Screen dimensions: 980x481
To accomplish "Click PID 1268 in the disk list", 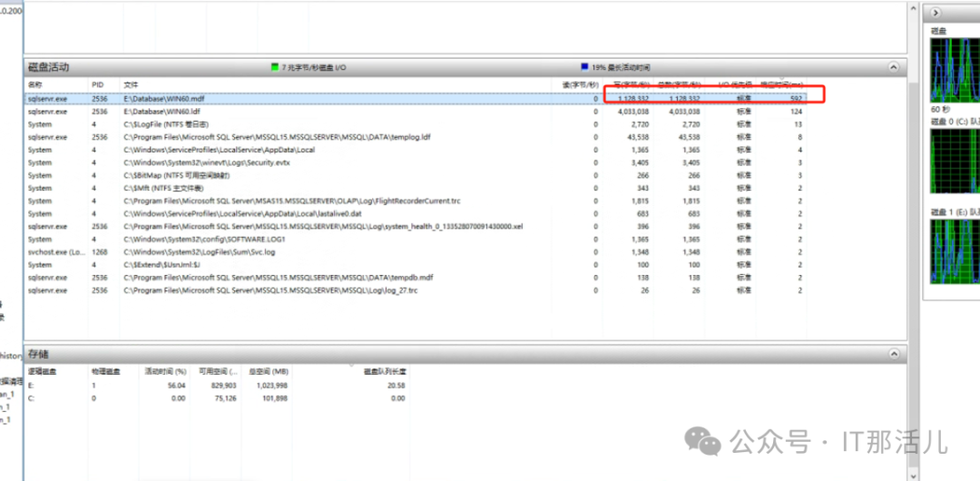I will point(99,252).
